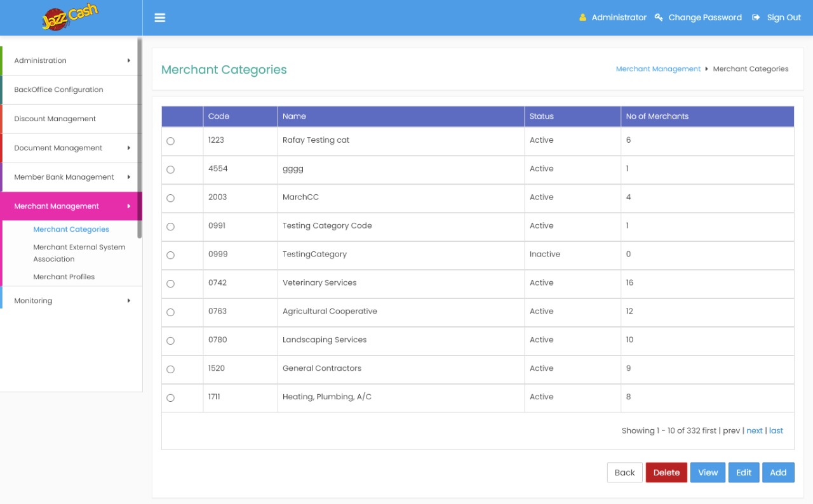Open BackOffice Configuration menu
The height and width of the screenshot is (504, 813).
pyautogui.click(x=71, y=90)
